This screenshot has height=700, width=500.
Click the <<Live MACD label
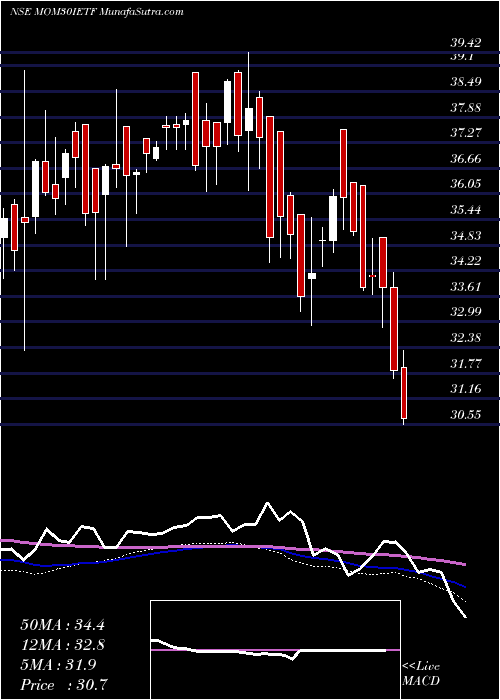click(x=421, y=674)
